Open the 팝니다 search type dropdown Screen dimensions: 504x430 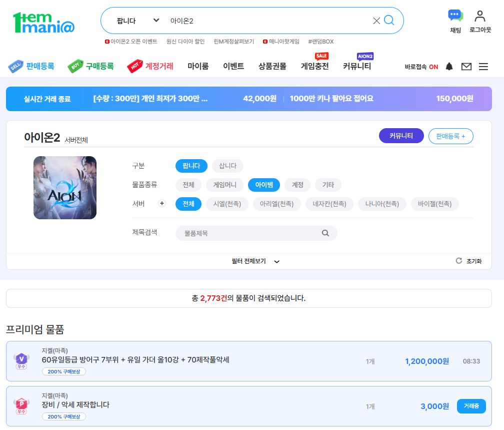tap(137, 21)
